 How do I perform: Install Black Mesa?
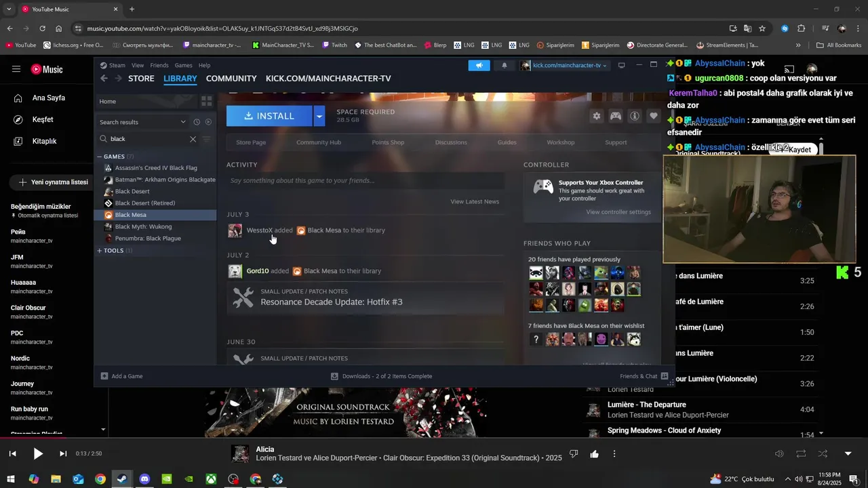pyautogui.click(x=269, y=116)
